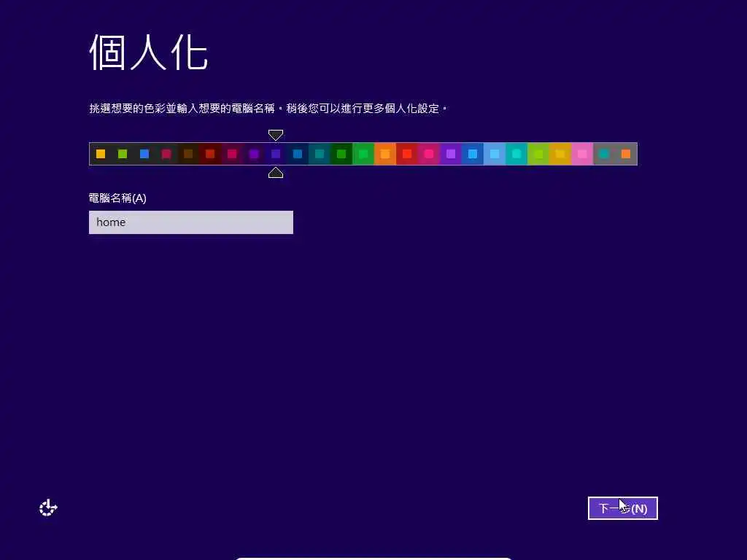The height and width of the screenshot is (560, 747).
Task: Select the turquoise cyan color swatch
Action: click(517, 154)
